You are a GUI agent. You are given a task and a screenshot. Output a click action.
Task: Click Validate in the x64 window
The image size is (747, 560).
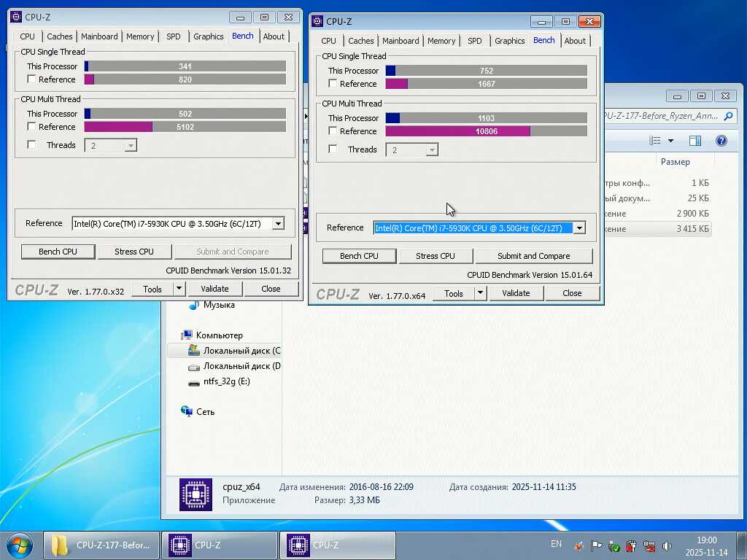(516, 293)
